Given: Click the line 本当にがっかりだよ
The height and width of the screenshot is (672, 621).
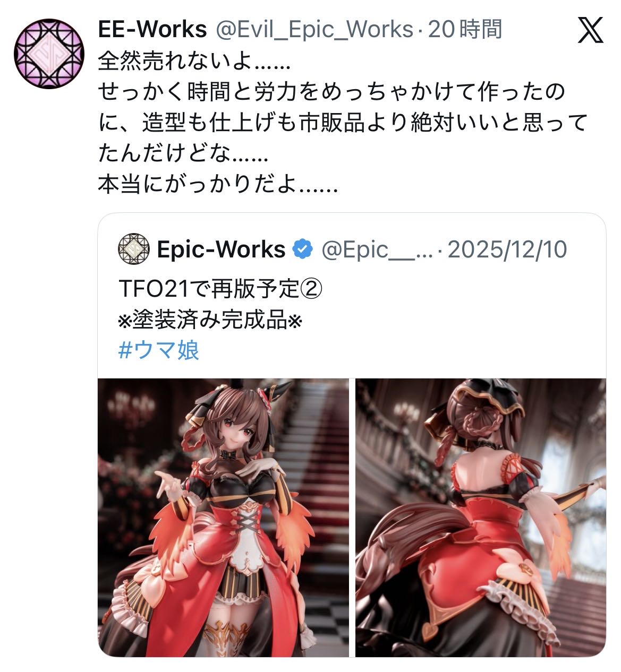Looking at the screenshot, I should [218, 185].
